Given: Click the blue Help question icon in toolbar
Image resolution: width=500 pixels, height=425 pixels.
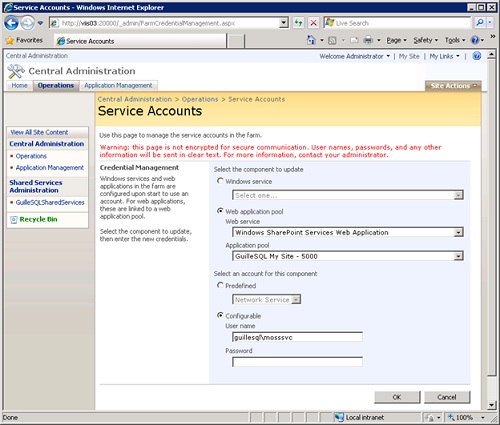Looking at the screenshot, I should [x=475, y=40].
